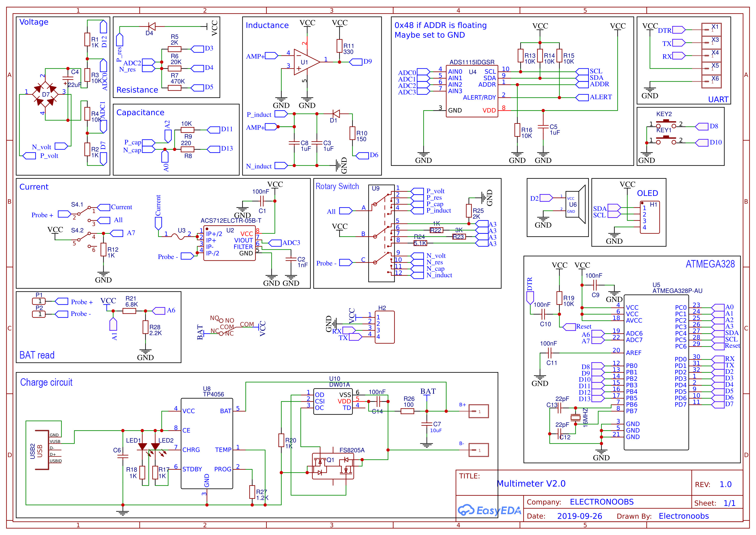Click the R11 330 resistor
Viewport: 756px width, 535px height.
(339, 46)
